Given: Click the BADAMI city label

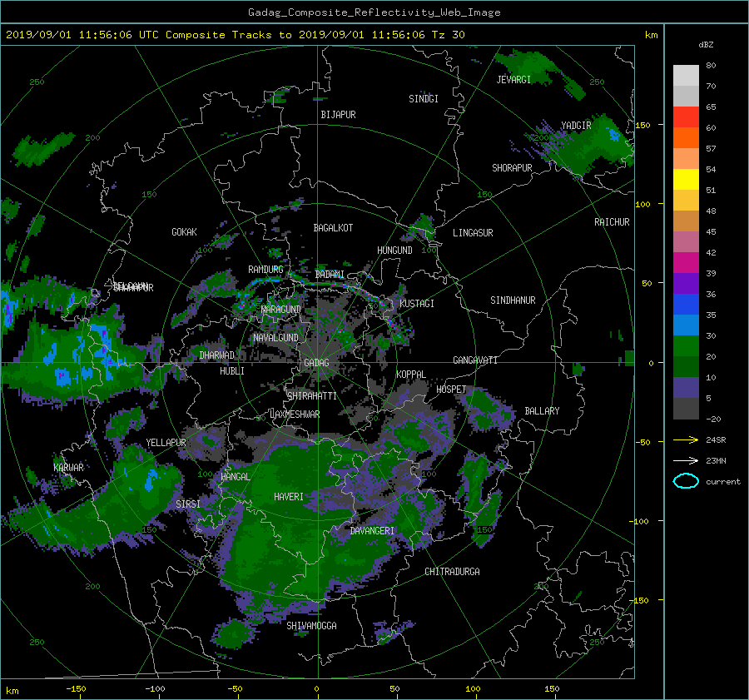Looking at the screenshot, I should tap(330, 275).
